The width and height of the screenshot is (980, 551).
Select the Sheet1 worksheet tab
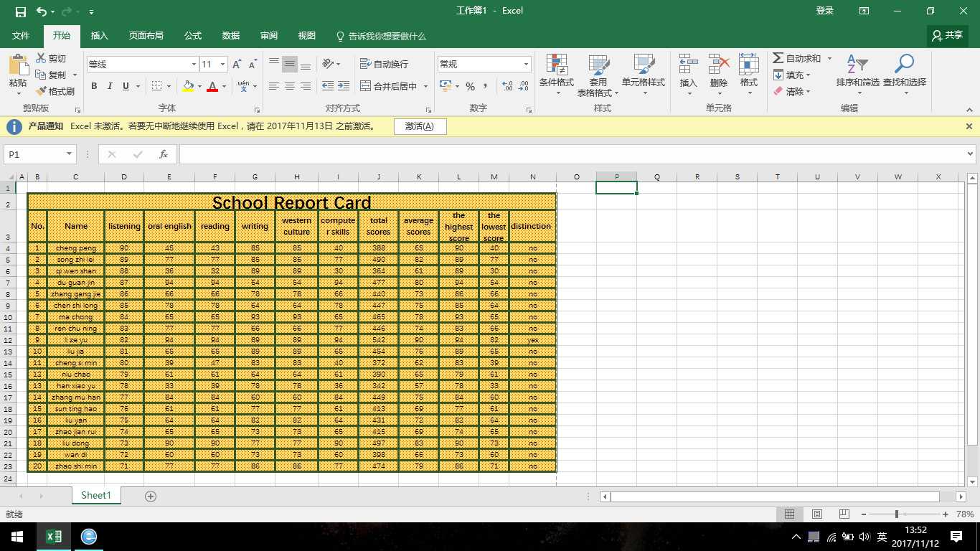click(96, 495)
